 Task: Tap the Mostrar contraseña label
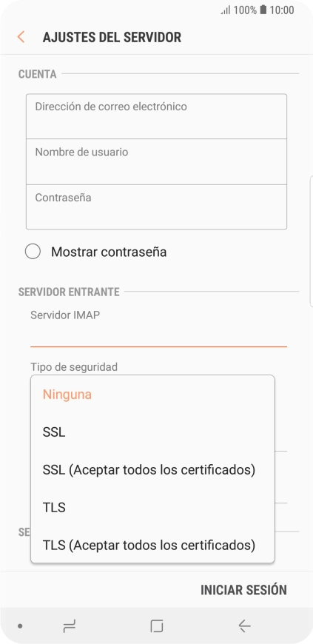pyautogui.click(x=109, y=252)
